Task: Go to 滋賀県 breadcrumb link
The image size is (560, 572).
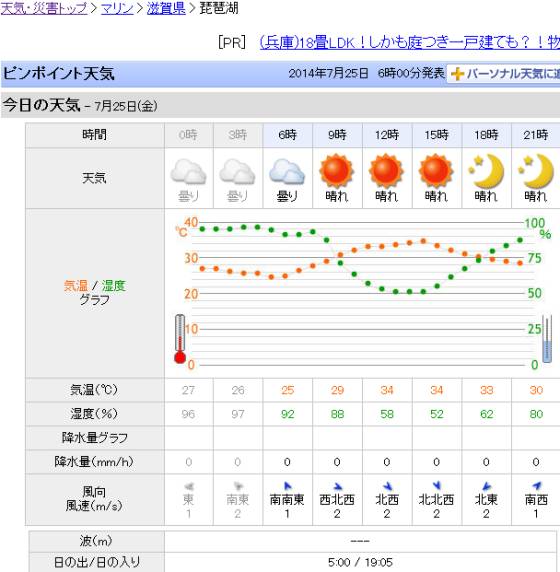Action: [x=166, y=8]
